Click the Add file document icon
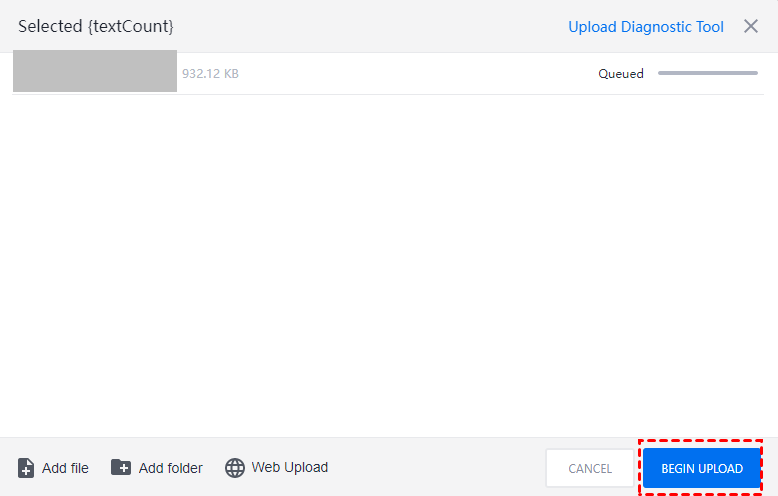This screenshot has width=778, height=496. click(26, 468)
